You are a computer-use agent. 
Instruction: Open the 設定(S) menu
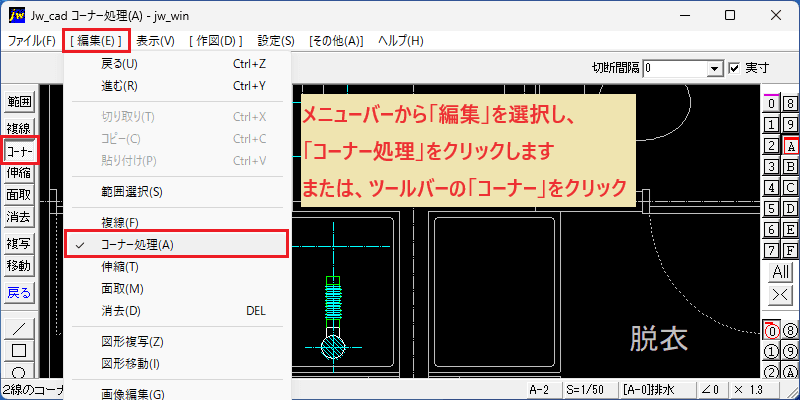tap(276, 41)
